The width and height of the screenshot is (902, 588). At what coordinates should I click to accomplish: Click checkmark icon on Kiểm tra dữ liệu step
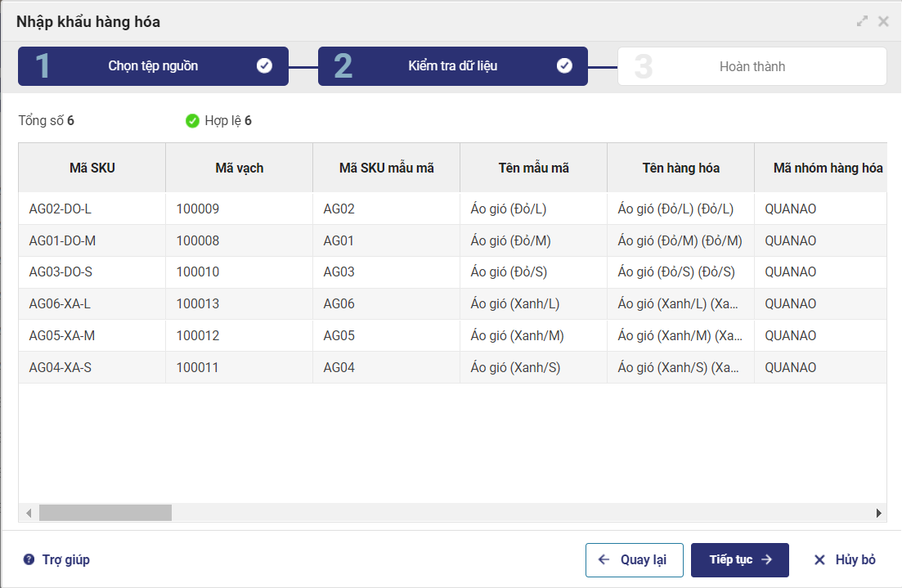564,65
